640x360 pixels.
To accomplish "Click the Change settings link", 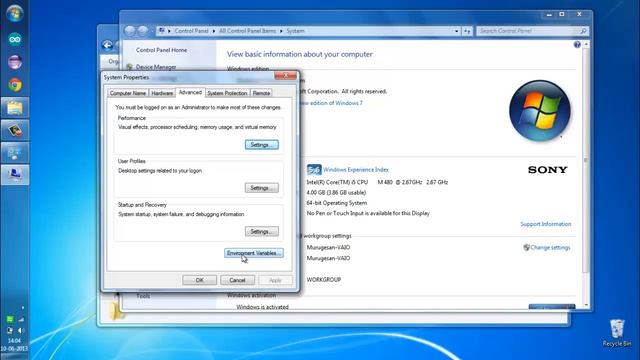I will pyautogui.click(x=550, y=247).
